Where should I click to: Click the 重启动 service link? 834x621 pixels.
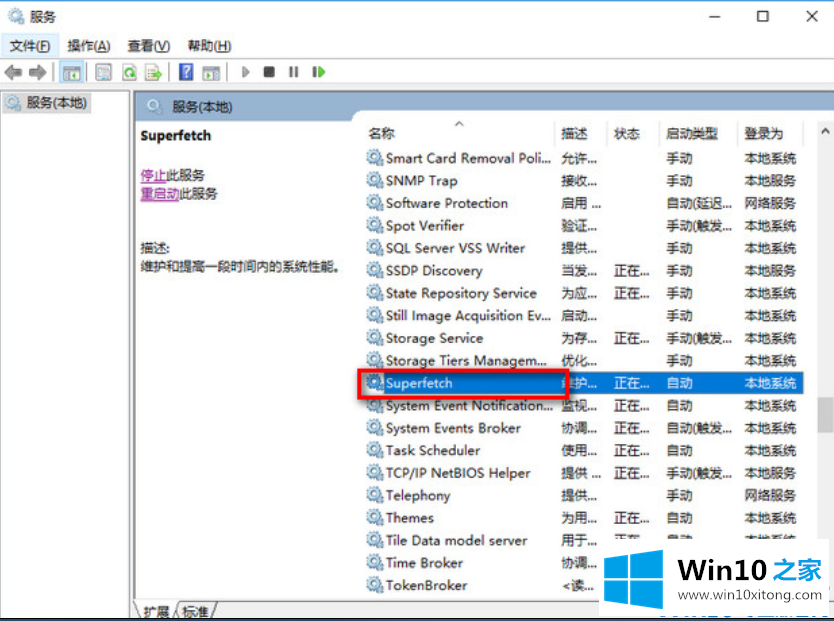(x=160, y=194)
